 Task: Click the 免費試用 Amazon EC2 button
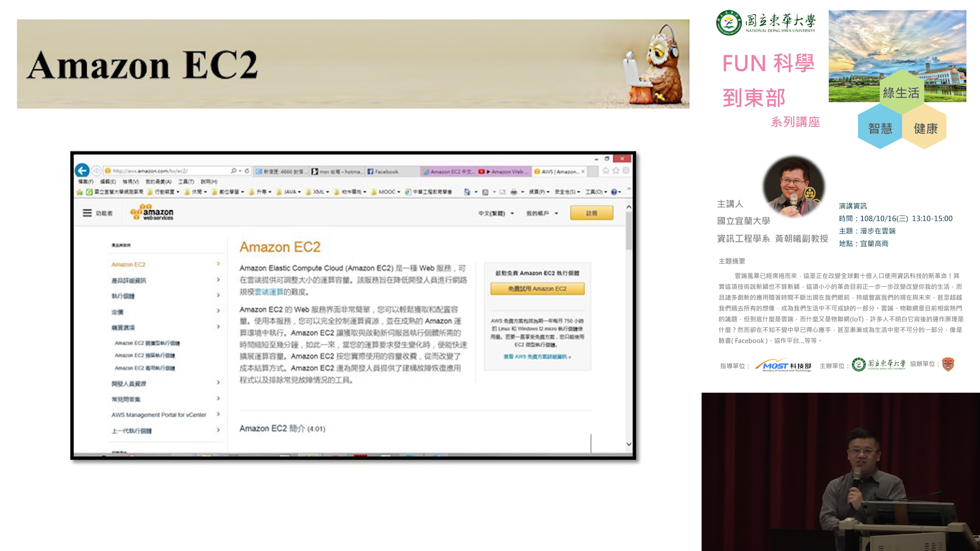537,289
